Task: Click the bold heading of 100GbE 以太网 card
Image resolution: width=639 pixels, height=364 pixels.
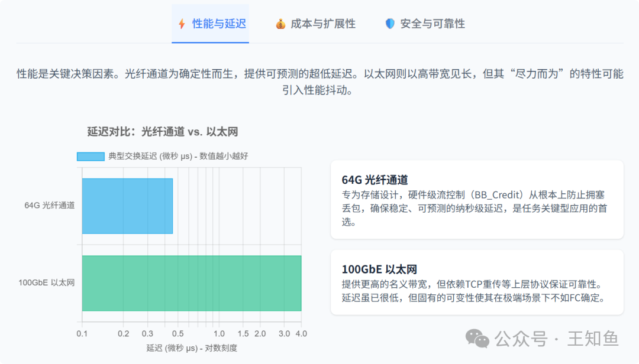Action: 380,269
